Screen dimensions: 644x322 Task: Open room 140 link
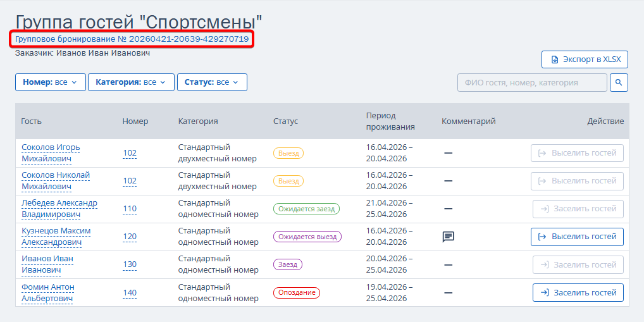130,293
